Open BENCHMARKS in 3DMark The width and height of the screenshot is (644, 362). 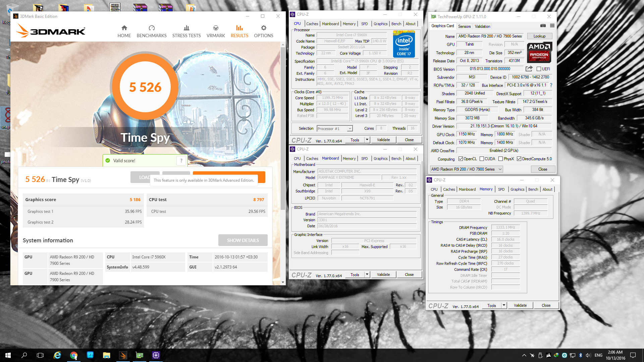pos(152,32)
